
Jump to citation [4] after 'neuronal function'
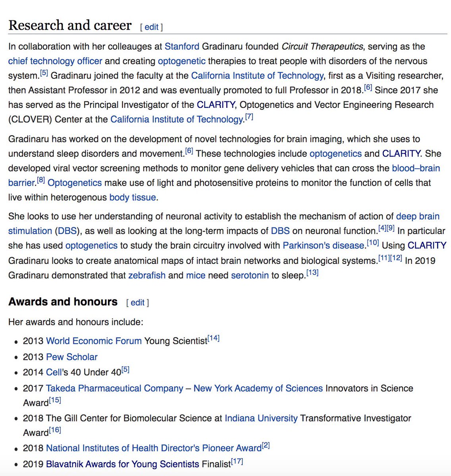click(x=382, y=229)
